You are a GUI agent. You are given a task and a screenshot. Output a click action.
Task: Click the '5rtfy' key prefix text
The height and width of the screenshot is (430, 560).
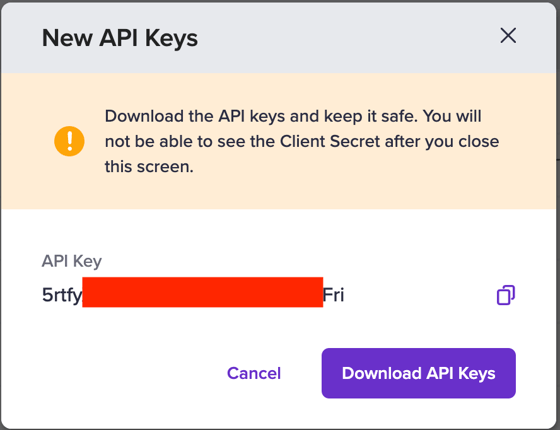click(62, 295)
